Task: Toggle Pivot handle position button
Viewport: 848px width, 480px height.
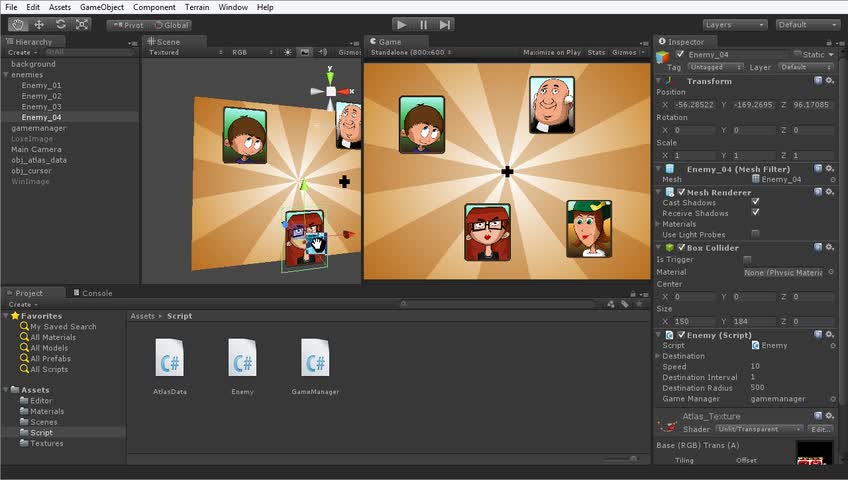Action: [128, 24]
